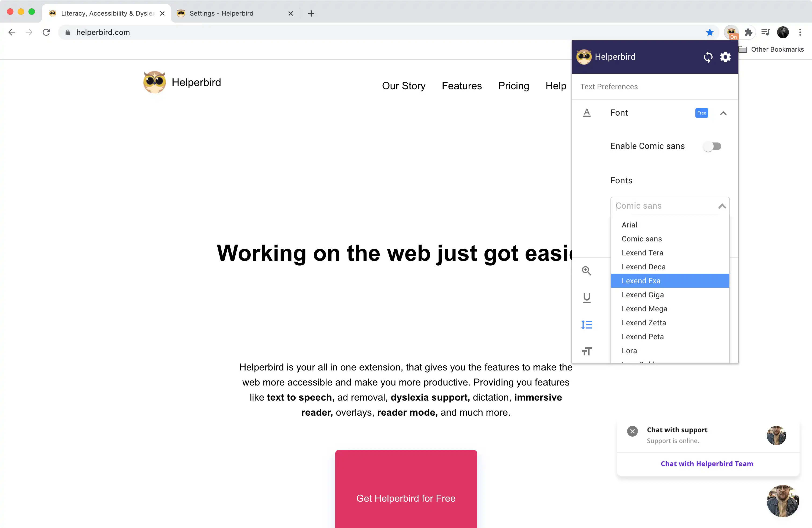
Task: Open the Chrome profile avatar
Action: [783, 33]
